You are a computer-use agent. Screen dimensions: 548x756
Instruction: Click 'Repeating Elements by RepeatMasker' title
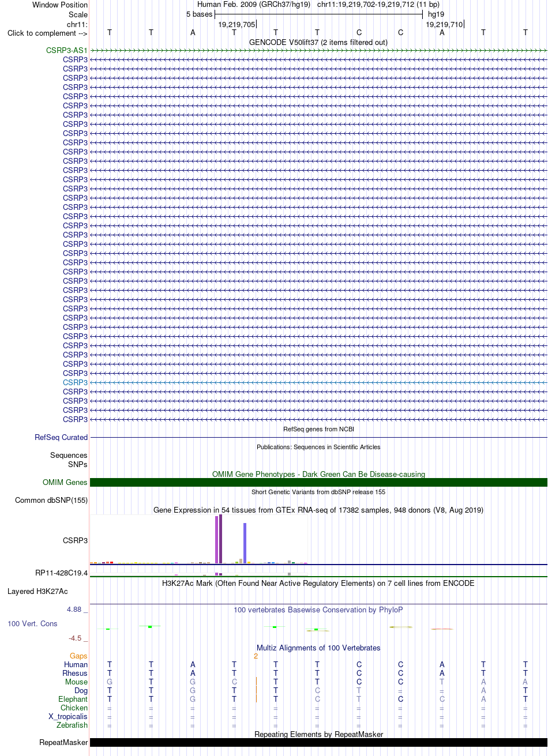[318, 734]
